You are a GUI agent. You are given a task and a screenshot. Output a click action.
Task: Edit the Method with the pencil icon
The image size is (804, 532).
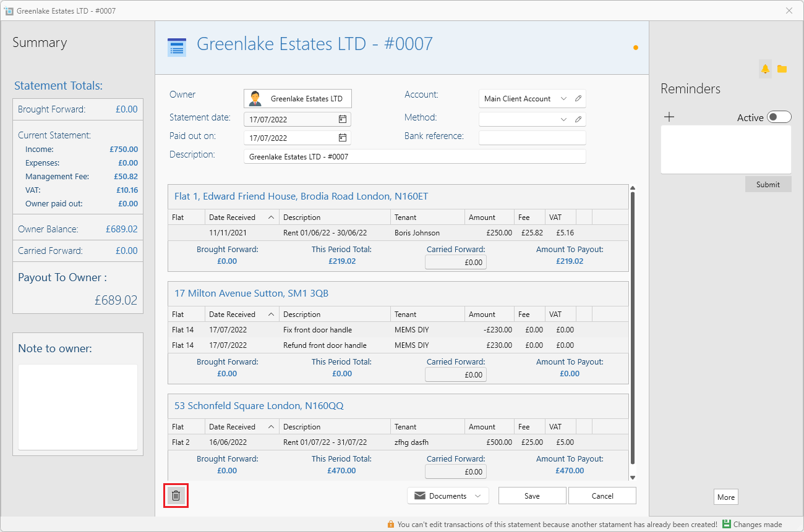[578, 119]
